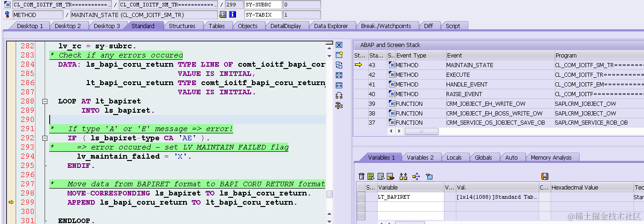Click the maximize horizontally icon (double arrow)
Image resolution: width=644 pixels, height=224 pixels.
click(339, 85)
